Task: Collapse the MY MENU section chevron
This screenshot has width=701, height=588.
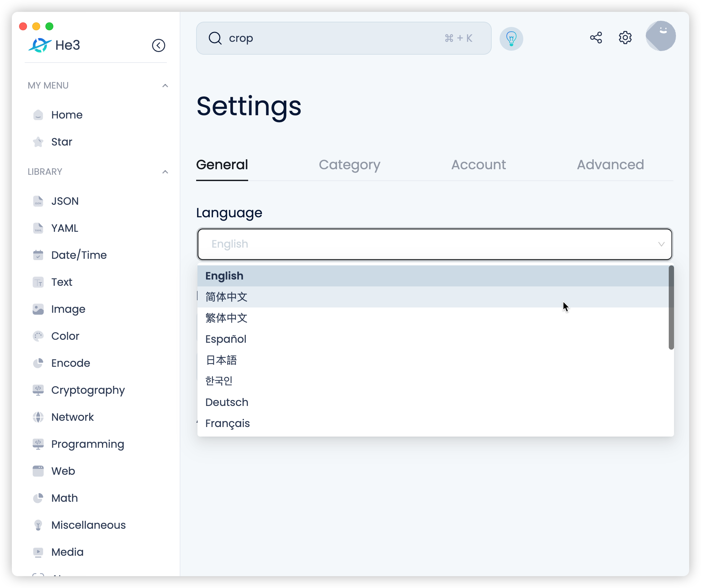Action: point(165,86)
